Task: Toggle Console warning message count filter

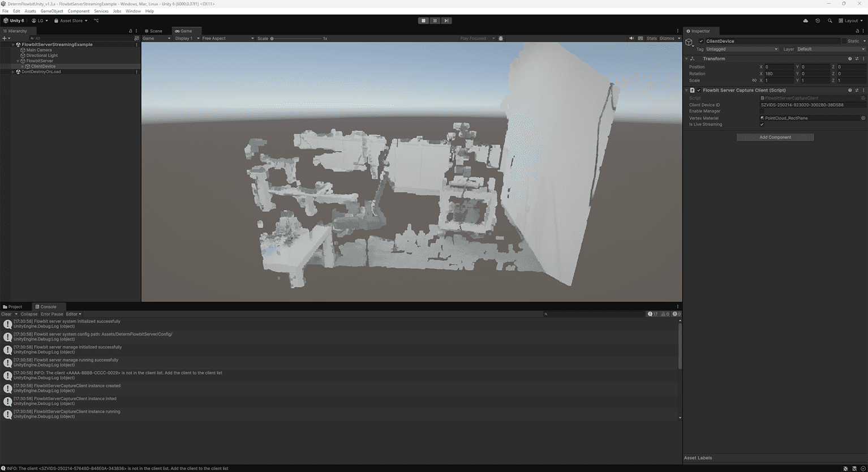Action: pos(665,314)
